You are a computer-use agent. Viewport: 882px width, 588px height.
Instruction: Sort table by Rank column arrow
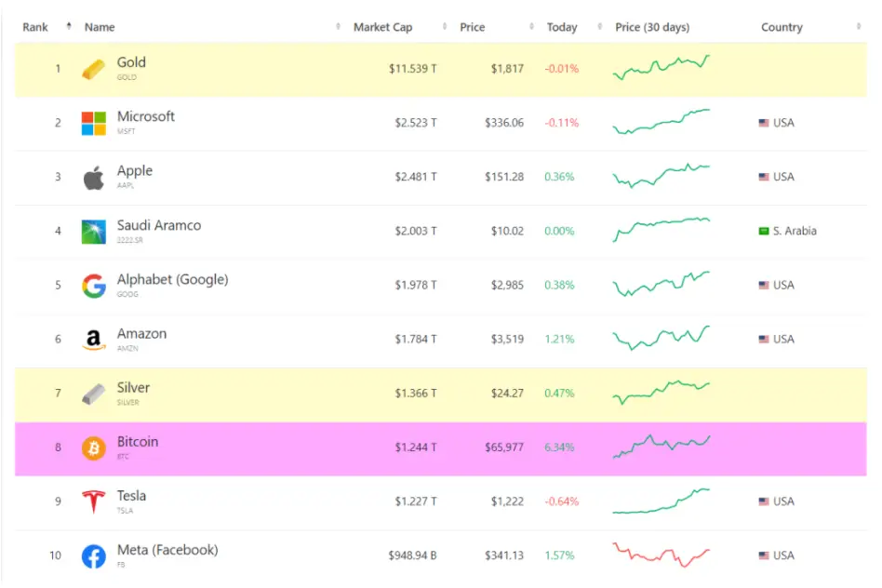coord(69,26)
